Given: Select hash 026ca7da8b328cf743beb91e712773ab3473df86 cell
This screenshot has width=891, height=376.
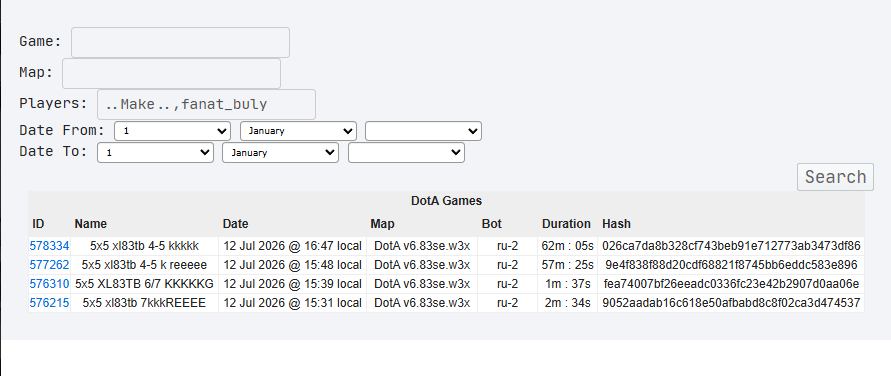Looking at the screenshot, I should pos(731,246).
